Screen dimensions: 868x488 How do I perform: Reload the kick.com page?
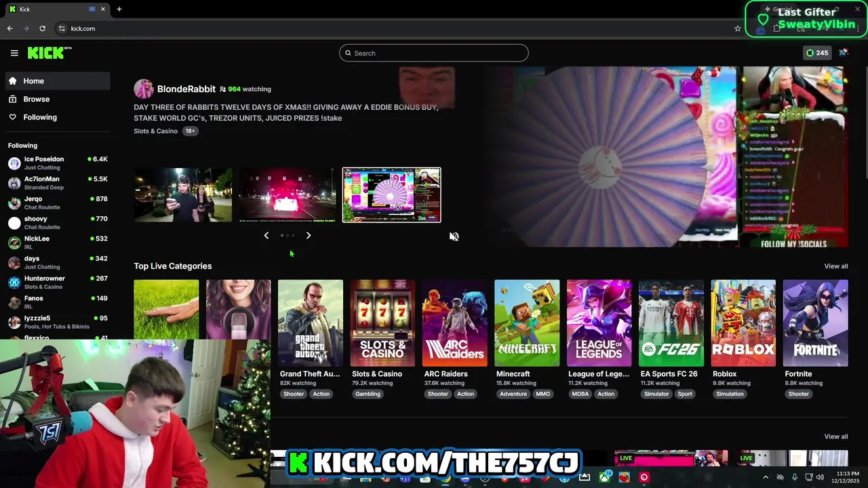(42, 28)
